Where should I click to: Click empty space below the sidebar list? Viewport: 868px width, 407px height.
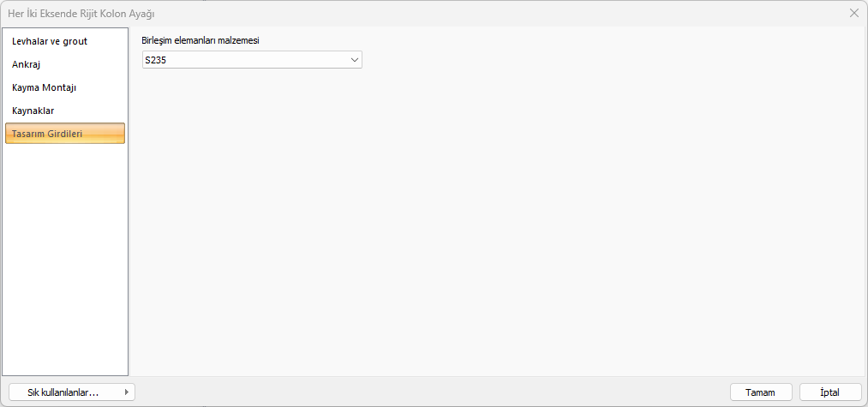pos(65,257)
